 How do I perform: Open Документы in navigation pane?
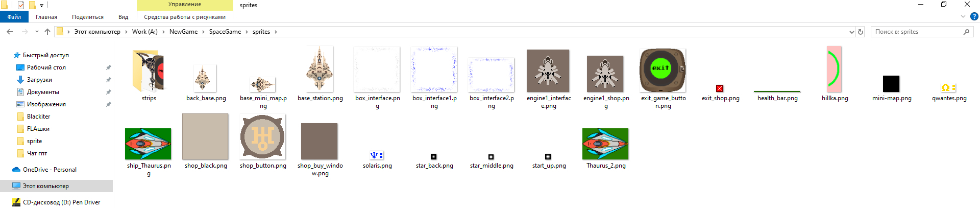(x=43, y=92)
